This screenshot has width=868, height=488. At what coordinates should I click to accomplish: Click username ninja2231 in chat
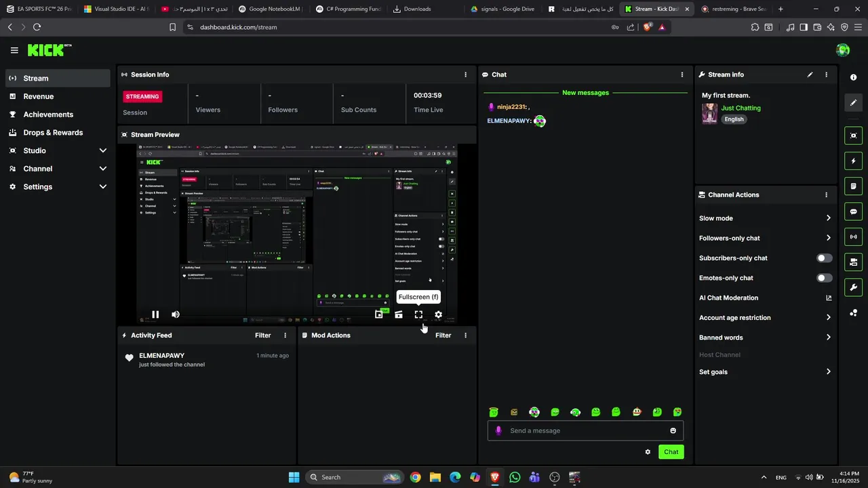tap(512, 107)
